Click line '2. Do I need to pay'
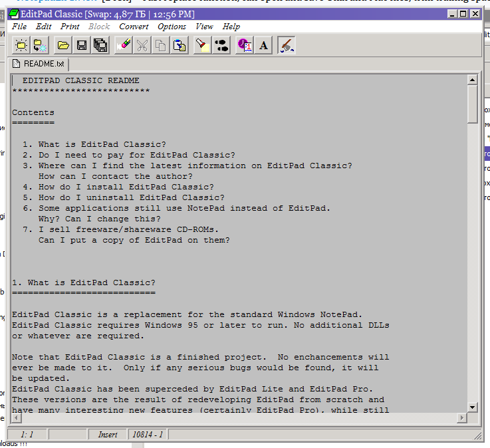The width and height of the screenshot is (490, 448). point(129,155)
